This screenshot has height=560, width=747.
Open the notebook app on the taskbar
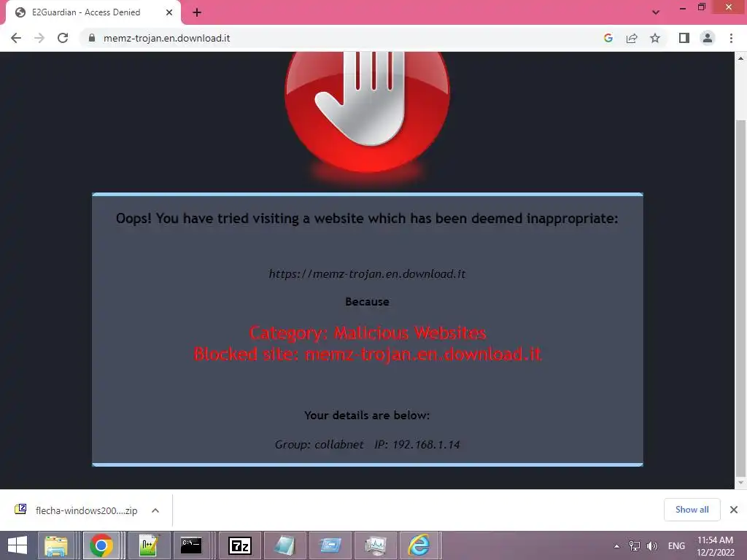pos(285,545)
